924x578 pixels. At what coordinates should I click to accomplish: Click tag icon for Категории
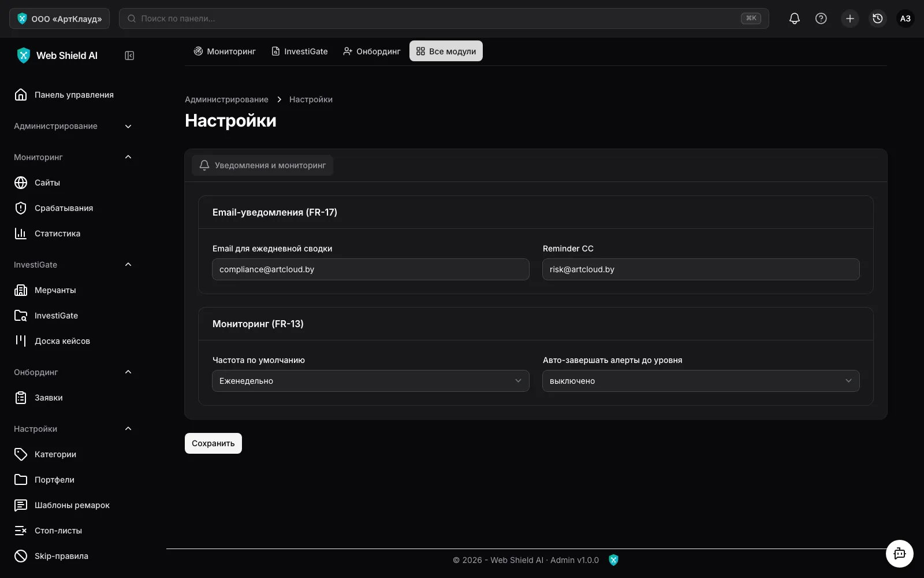(21, 454)
